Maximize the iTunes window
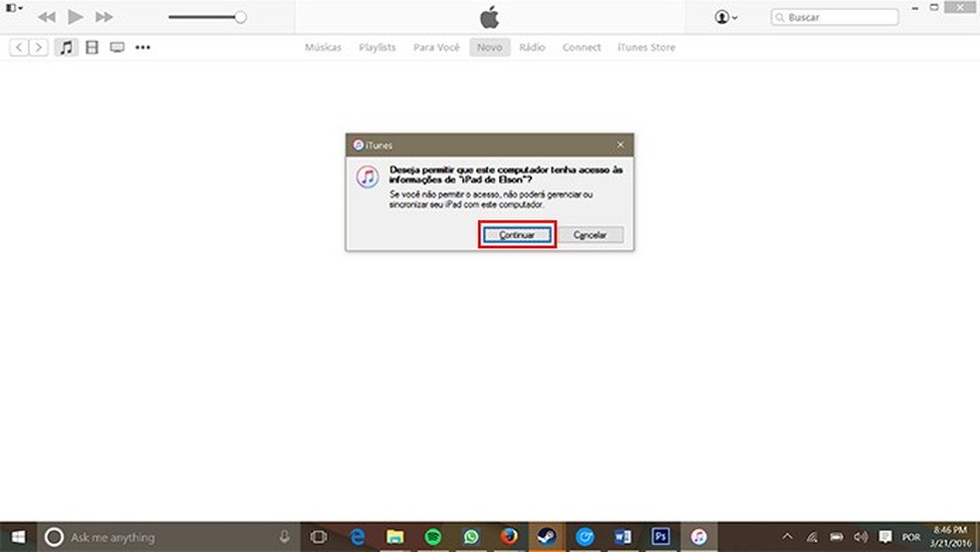 click(x=934, y=8)
